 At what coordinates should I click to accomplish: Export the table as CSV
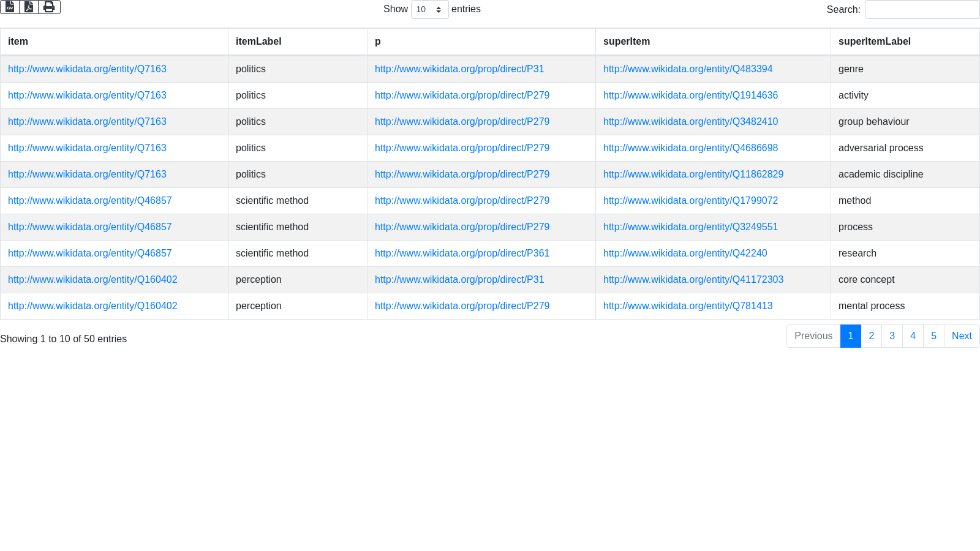click(x=10, y=7)
